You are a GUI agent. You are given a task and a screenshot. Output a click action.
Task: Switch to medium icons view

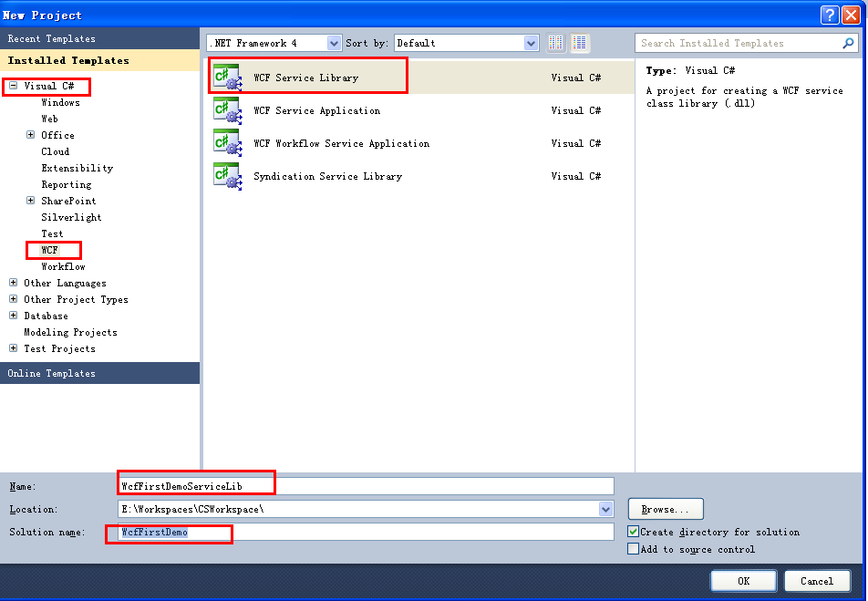(x=580, y=43)
